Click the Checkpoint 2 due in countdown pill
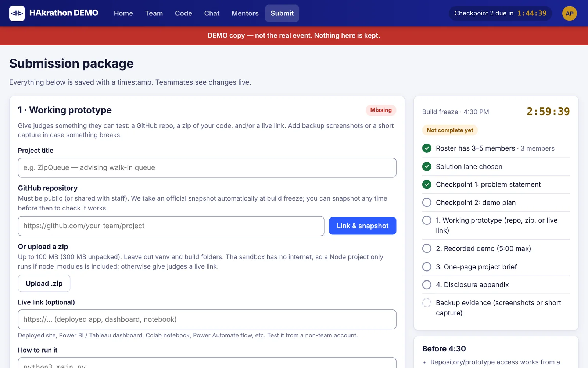Viewport: 588px width, 368px height. [x=500, y=13]
